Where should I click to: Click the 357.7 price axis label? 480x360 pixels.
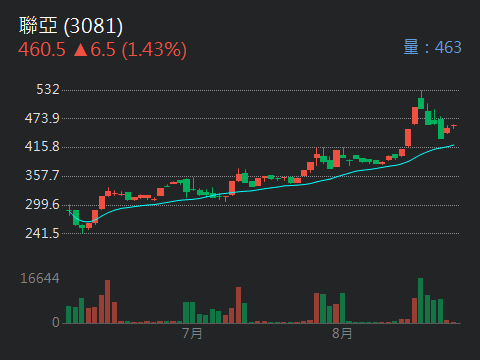[42, 175]
